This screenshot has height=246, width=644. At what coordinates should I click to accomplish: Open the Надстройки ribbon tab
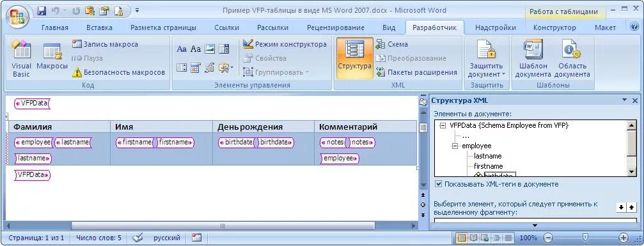pos(496,28)
